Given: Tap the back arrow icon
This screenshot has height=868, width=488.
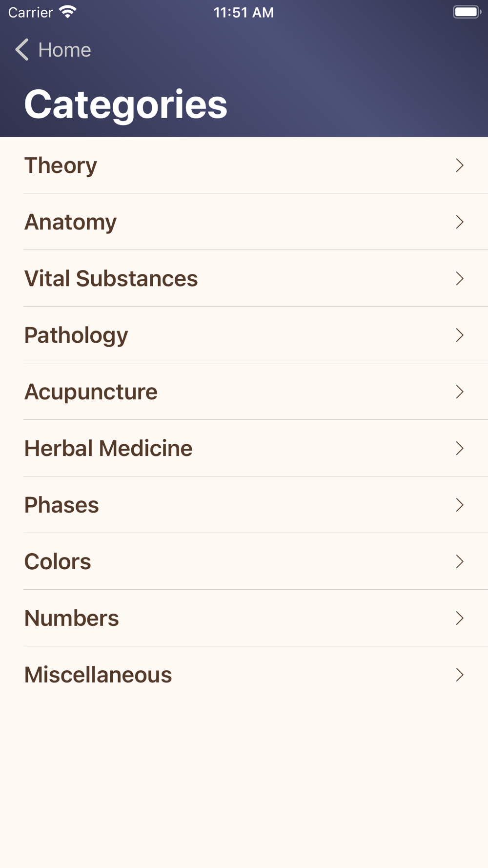Looking at the screenshot, I should (x=22, y=50).
